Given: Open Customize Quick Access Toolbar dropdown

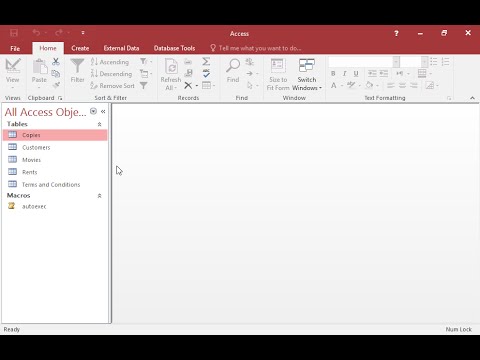Looking at the screenshot, I should coord(83,33).
